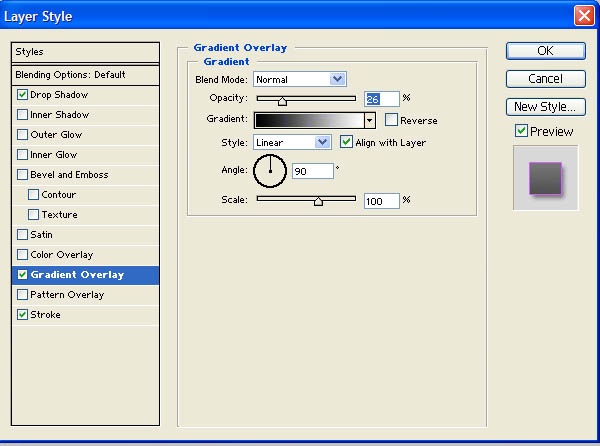Disable the Preview checkbox
The image size is (600, 446).
click(521, 131)
